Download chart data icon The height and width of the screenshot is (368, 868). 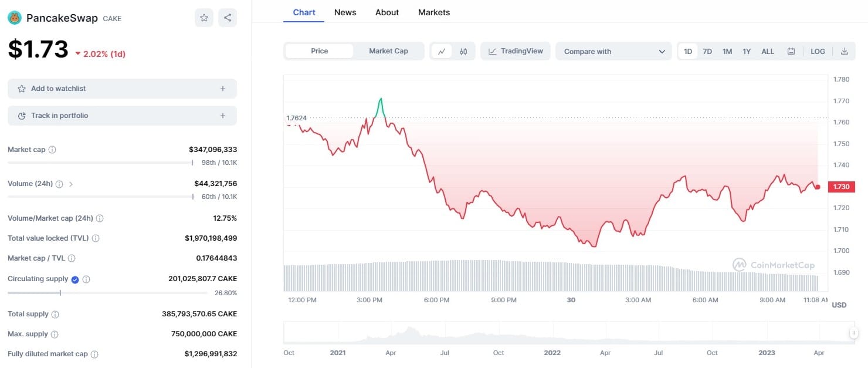845,52
